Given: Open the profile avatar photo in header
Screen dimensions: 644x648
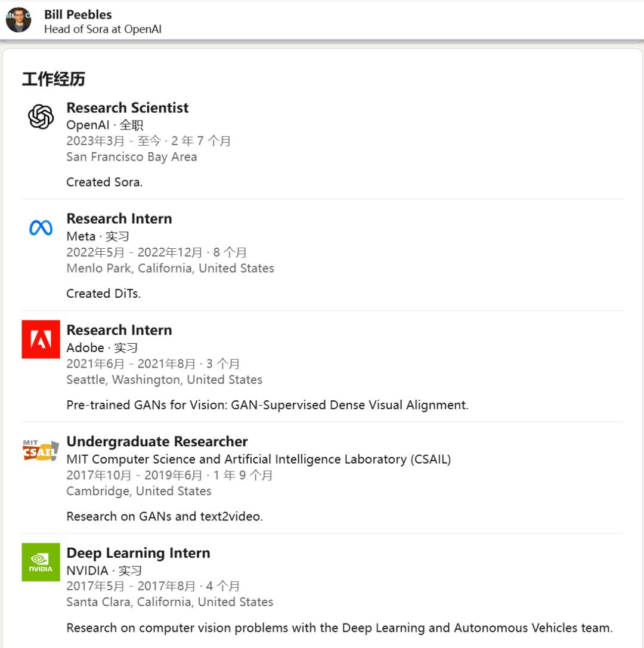Looking at the screenshot, I should point(18,20).
